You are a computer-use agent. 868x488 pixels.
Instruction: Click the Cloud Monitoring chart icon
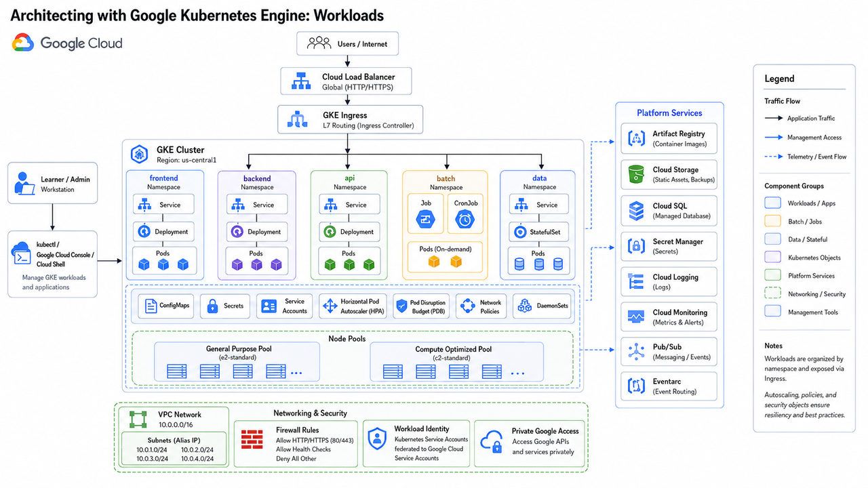[636, 317]
